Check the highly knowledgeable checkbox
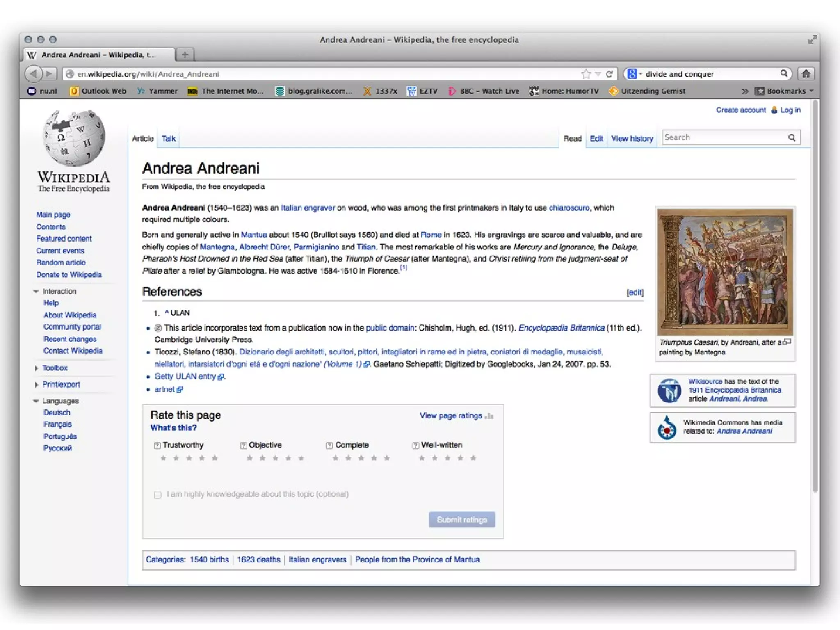The height and width of the screenshot is (630, 840). [157, 495]
